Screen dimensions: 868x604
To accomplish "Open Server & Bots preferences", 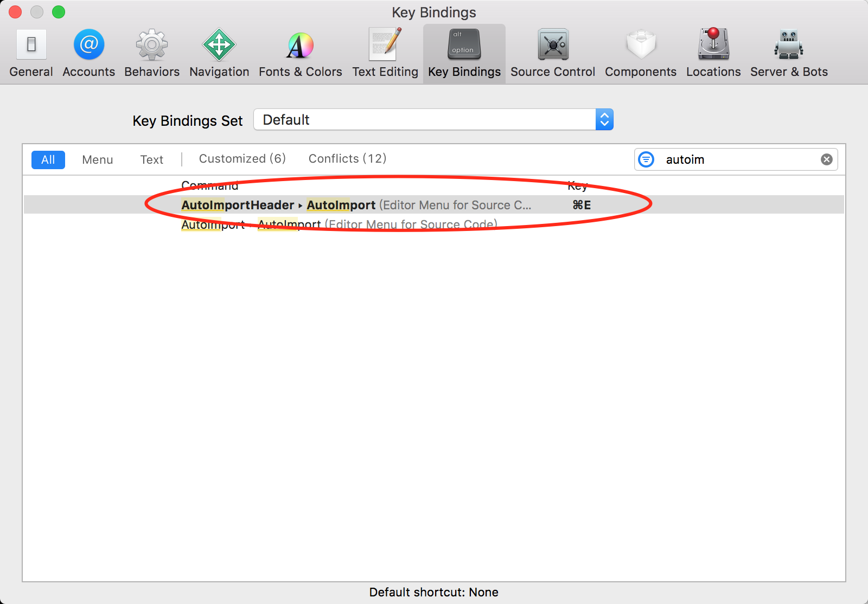I will pos(789,53).
